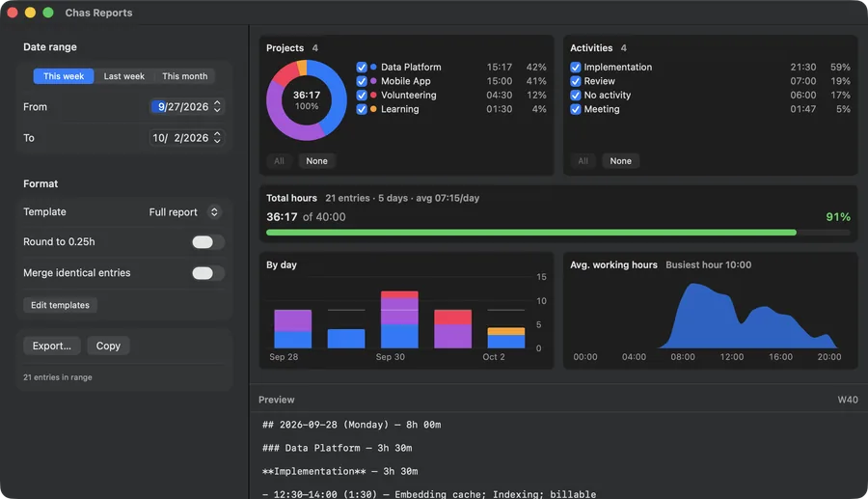Copy the report with Copy button

108,346
